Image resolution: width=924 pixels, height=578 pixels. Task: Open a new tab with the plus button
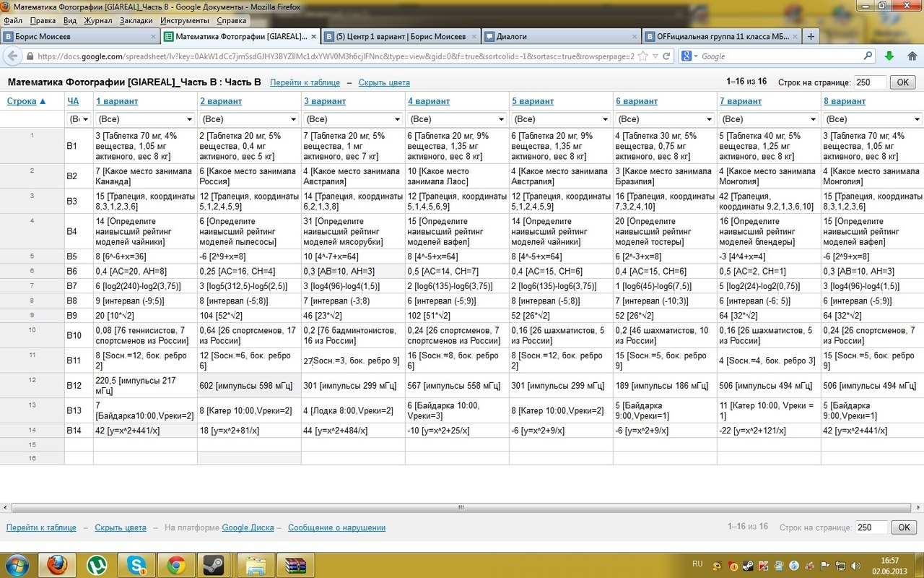(x=811, y=36)
